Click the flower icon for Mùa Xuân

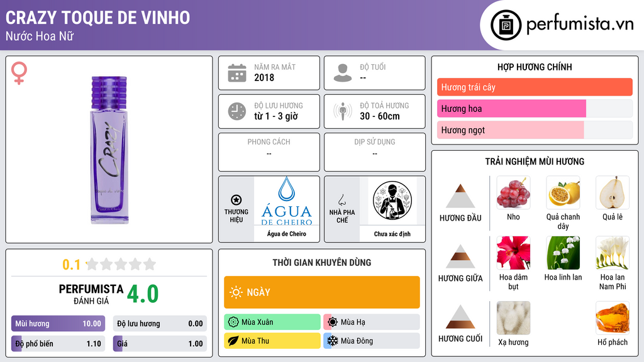coord(233,322)
